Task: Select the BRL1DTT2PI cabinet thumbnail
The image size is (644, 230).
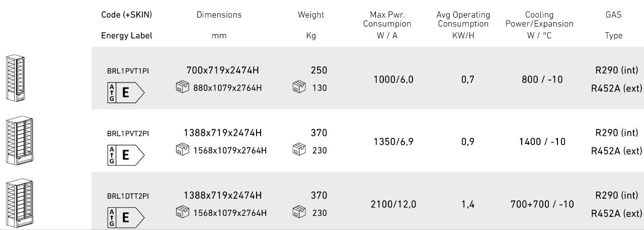Action: 17,203
